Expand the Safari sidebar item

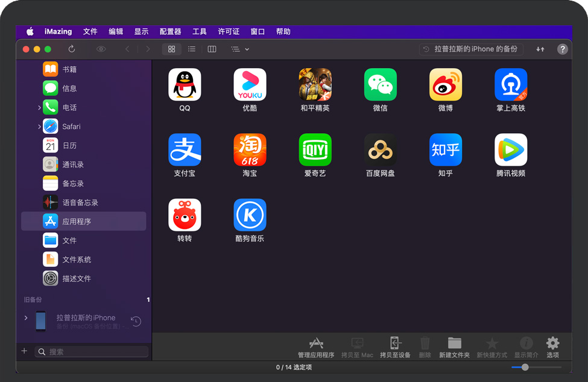pyautogui.click(x=39, y=127)
